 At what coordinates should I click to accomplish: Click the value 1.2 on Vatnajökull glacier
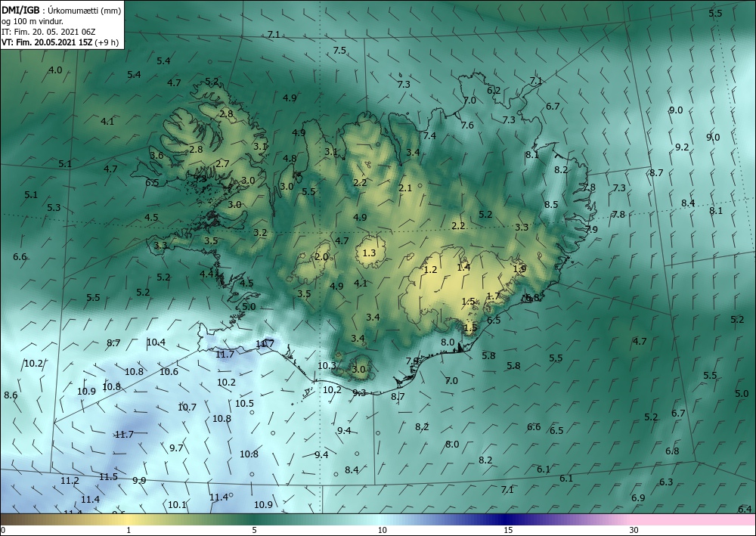pyautogui.click(x=430, y=269)
